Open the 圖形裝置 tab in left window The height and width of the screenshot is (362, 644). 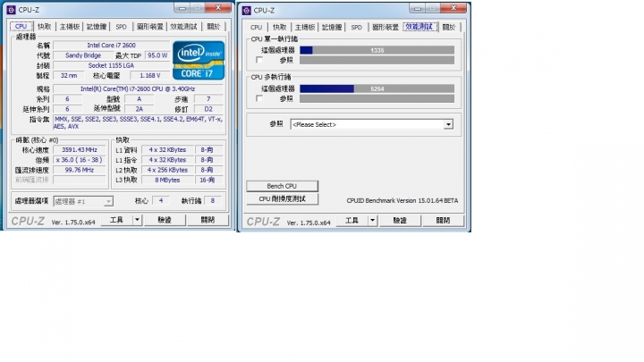coord(150,27)
